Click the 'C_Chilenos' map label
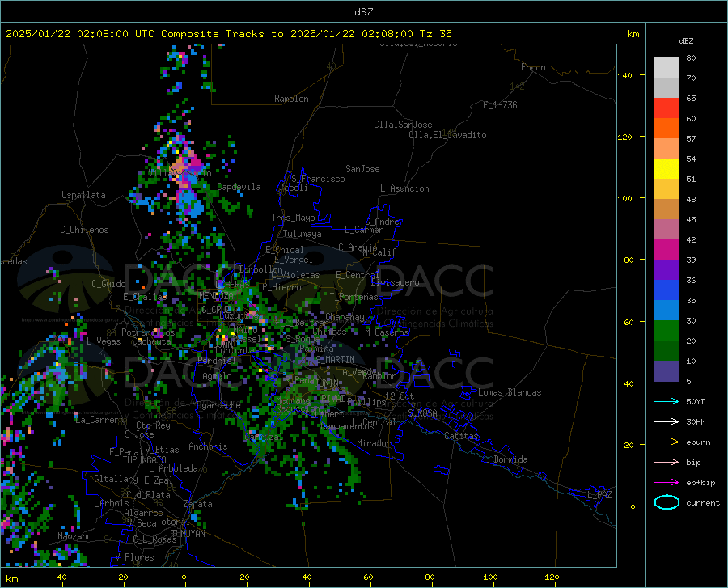The image size is (728, 588). coord(84,230)
